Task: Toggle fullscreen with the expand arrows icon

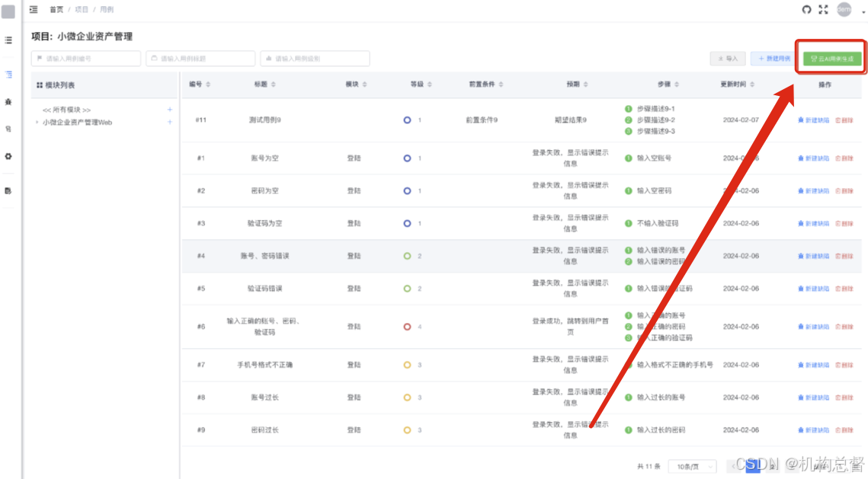Action: point(823,9)
